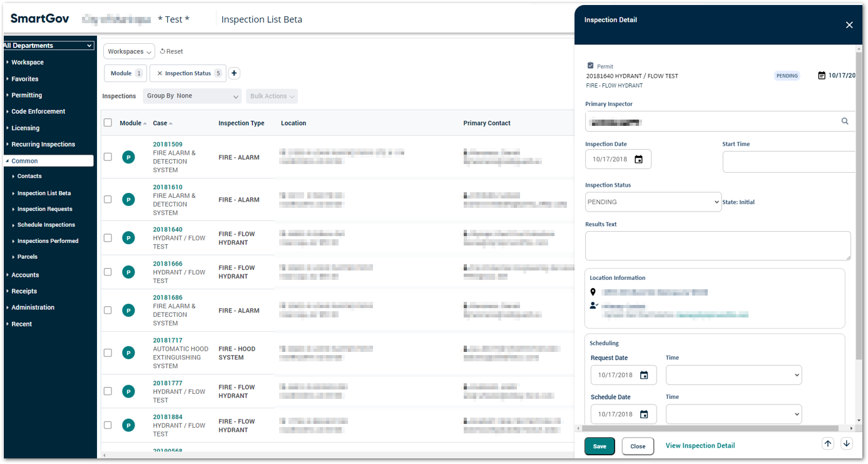
Task: Go to the next inspection with down arrow
Action: pos(847,443)
